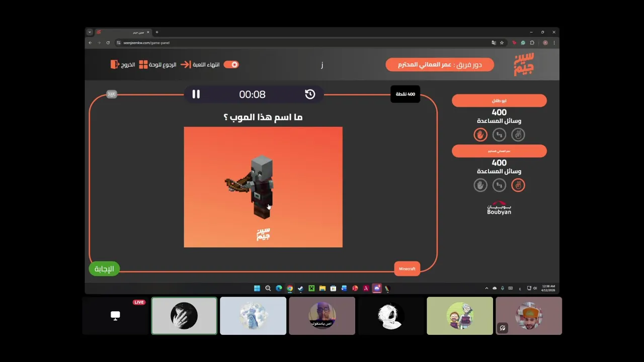Use أبو طلال team's raised-hand lifeline

(480, 135)
